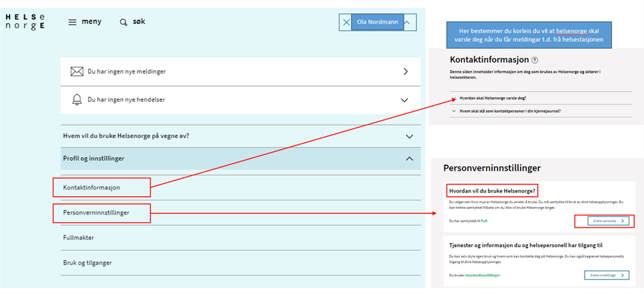The width and height of the screenshot is (644, 294).
Task: Collapse user menu with chevron next to Ola Nordmann
Action: [407, 23]
